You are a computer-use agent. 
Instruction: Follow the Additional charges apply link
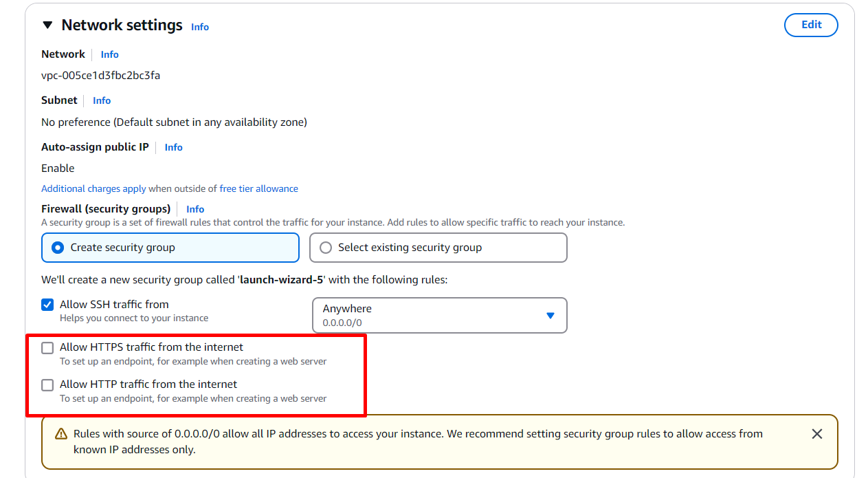coord(93,188)
